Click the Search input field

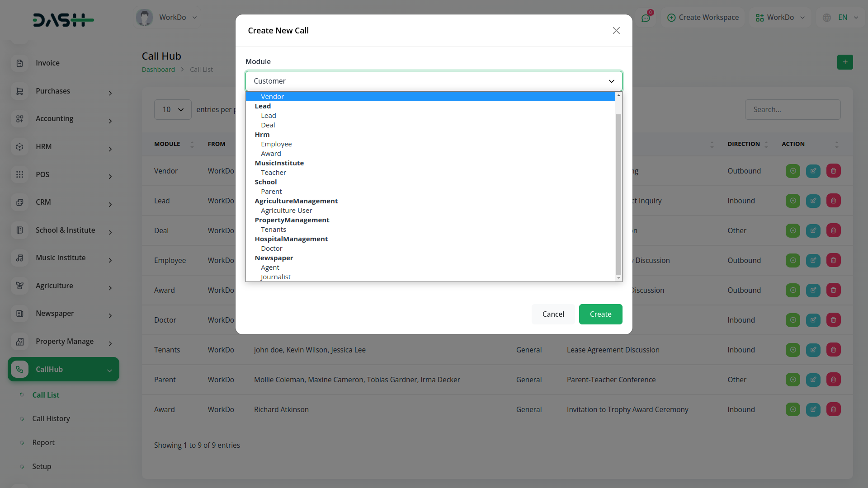(x=792, y=110)
